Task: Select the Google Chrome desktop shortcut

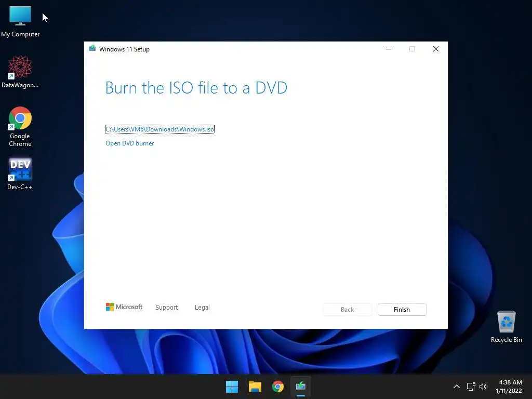Action: click(x=20, y=127)
